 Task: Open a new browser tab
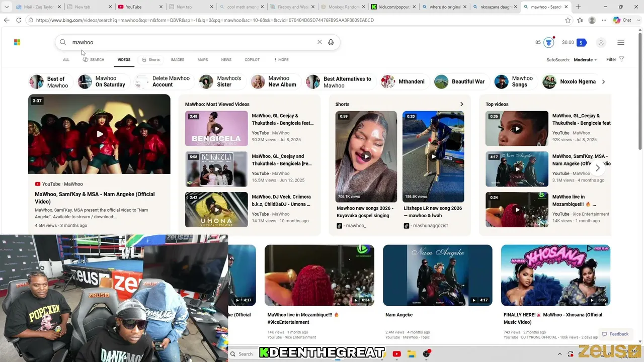point(578,7)
